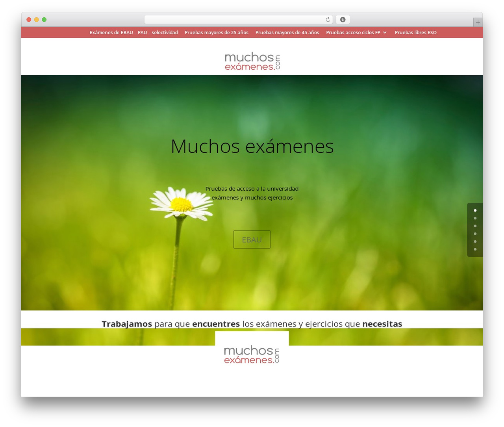The image size is (504, 427).
Task: Expand the Pruebas acceso ciclos FP dropdown
Action: point(356,33)
